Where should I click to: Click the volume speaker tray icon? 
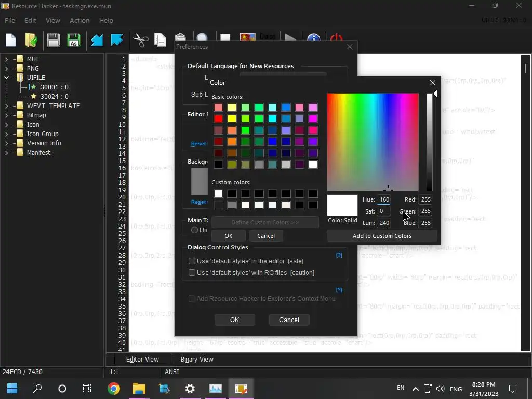[440, 389]
